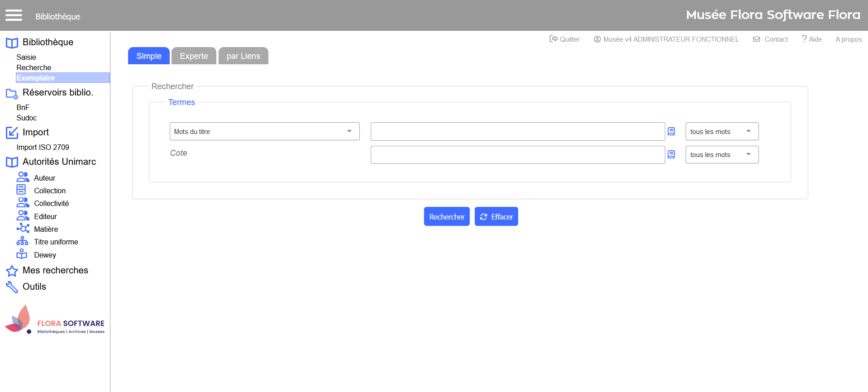The width and height of the screenshot is (868, 392).
Task: Open Sudoc reservoir
Action: (x=27, y=118)
